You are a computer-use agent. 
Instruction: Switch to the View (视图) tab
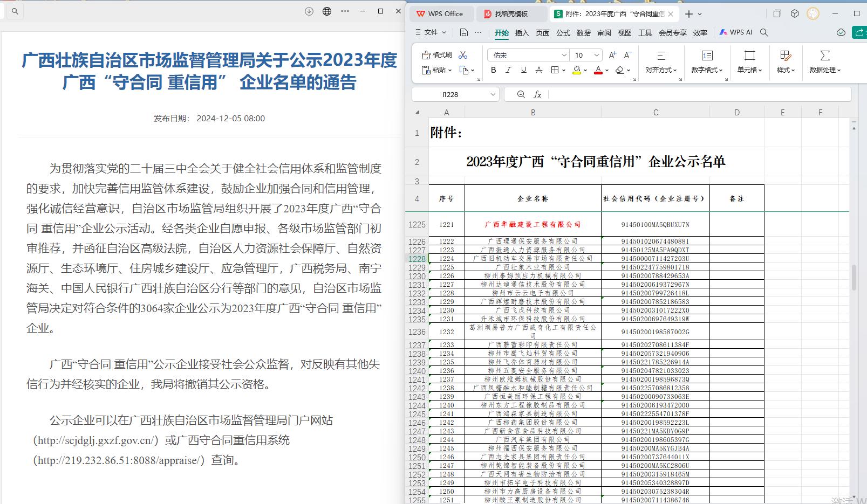pyautogui.click(x=625, y=33)
